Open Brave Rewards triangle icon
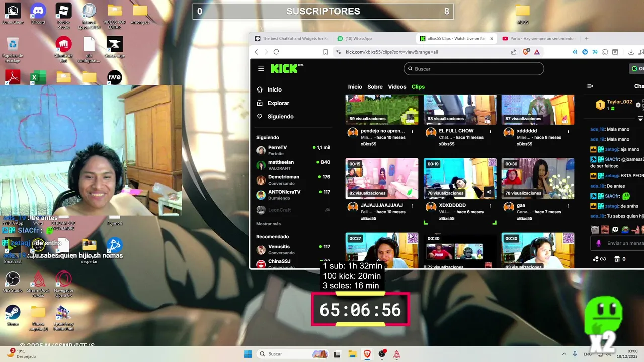Viewport: 644px width, 362px height. click(x=537, y=52)
